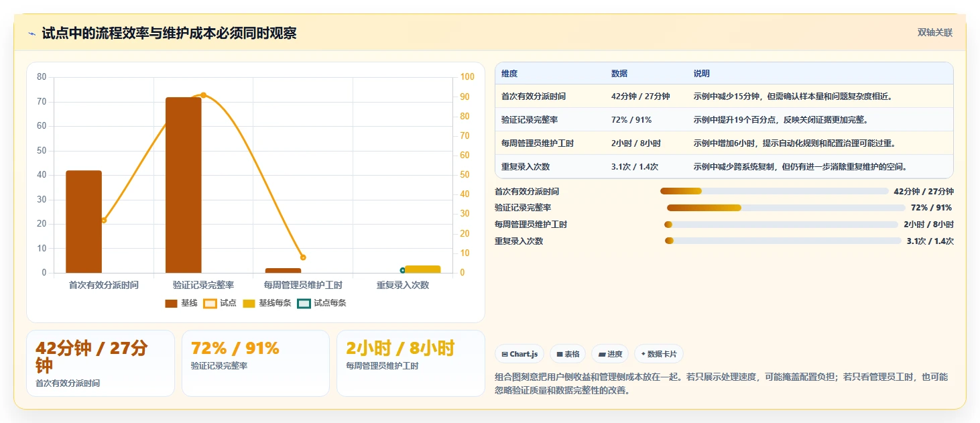Click the 42分钟 / 27分钟 stat card
This screenshot has height=423, width=980.
101,363
